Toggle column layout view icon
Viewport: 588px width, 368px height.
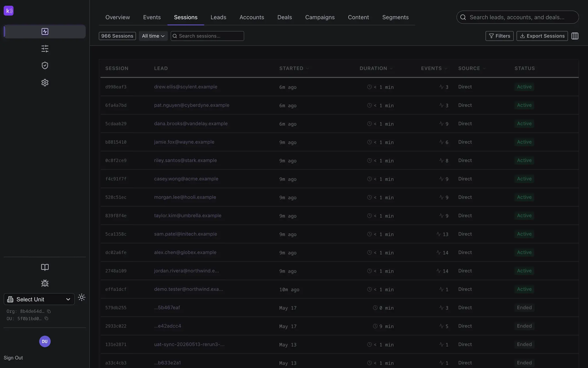tap(575, 36)
